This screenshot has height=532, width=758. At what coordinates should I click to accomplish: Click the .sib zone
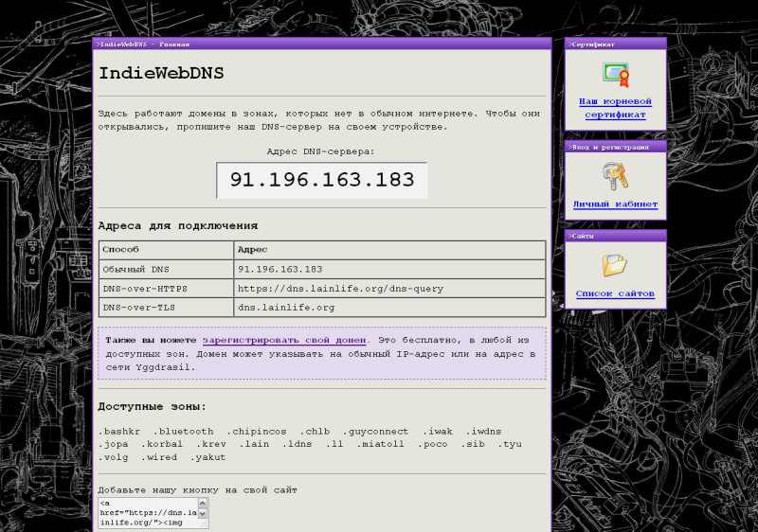coord(473,444)
